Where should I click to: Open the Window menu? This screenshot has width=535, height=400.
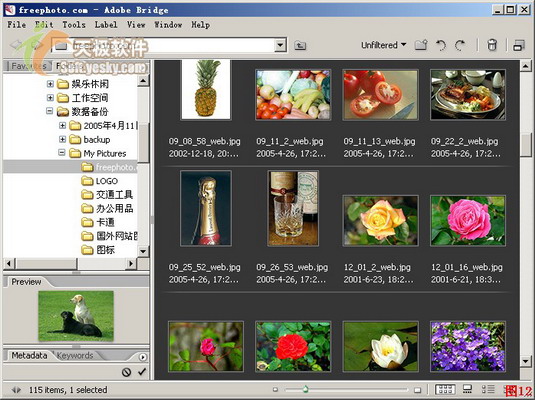[168, 25]
